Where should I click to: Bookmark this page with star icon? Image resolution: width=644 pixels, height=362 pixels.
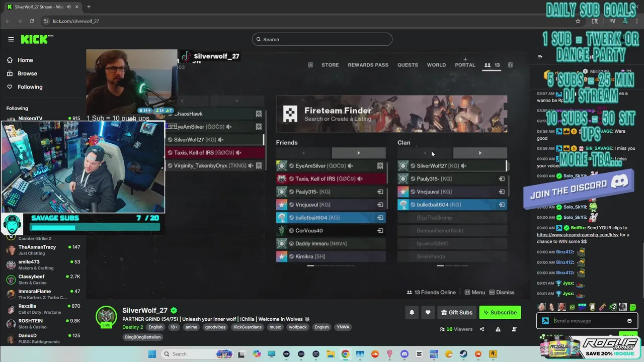coord(578,21)
